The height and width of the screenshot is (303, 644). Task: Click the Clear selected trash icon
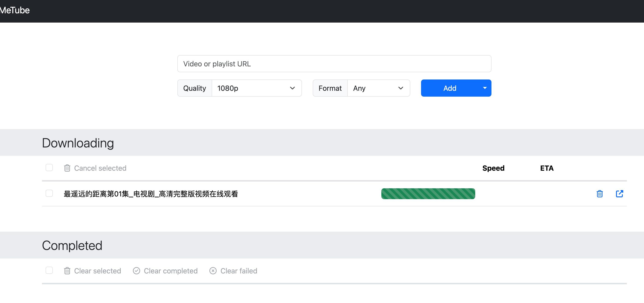click(67, 271)
